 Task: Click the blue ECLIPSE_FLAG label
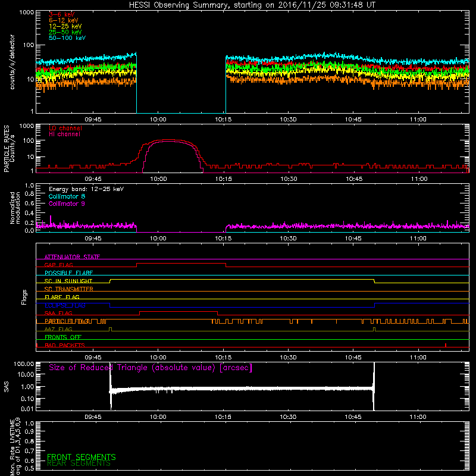click(65, 305)
